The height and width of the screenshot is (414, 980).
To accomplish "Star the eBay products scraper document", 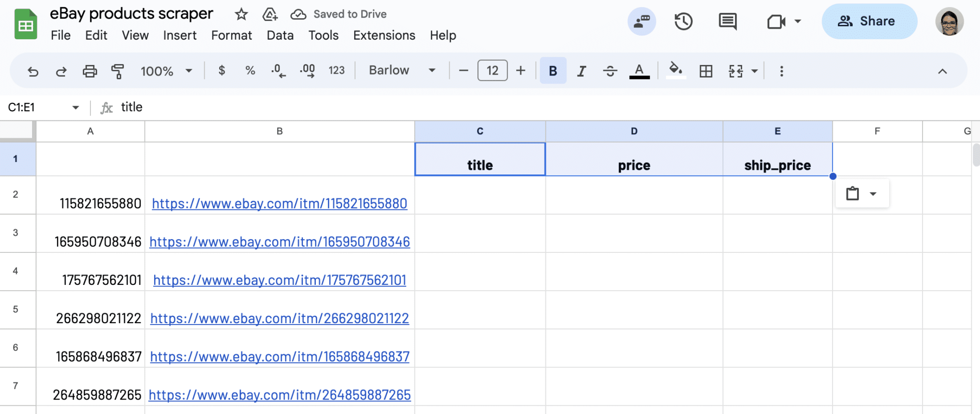I will coord(241,14).
